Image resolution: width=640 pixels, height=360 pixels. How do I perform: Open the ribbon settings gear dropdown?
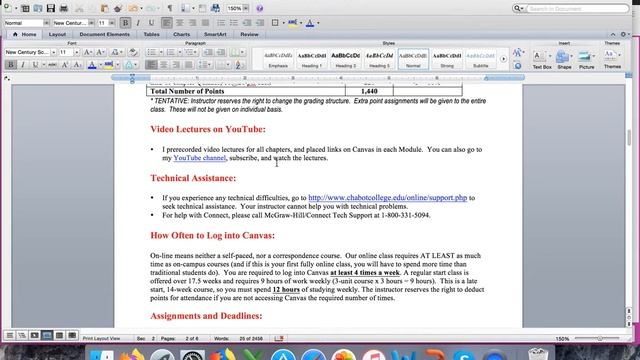(x=625, y=34)
